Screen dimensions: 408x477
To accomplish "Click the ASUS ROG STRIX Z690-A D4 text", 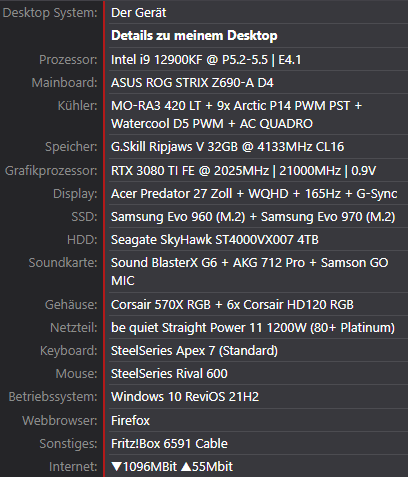I will click(192, 83).
